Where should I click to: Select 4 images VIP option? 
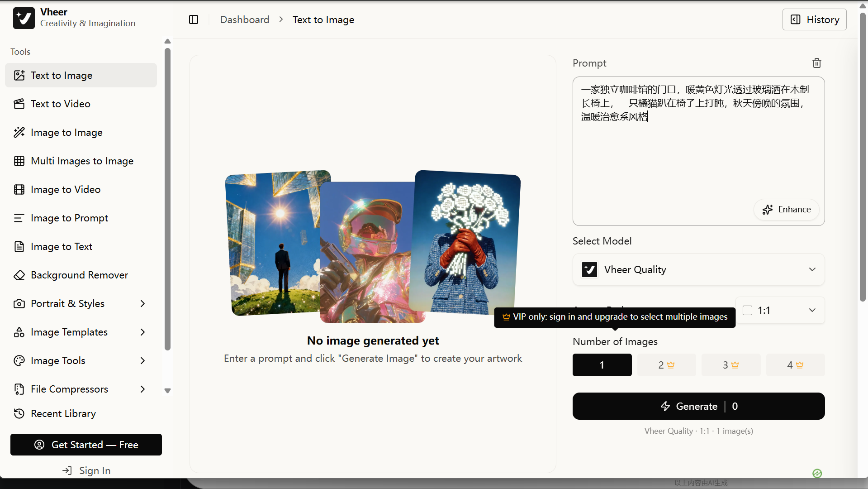click(x=795, y=365)
